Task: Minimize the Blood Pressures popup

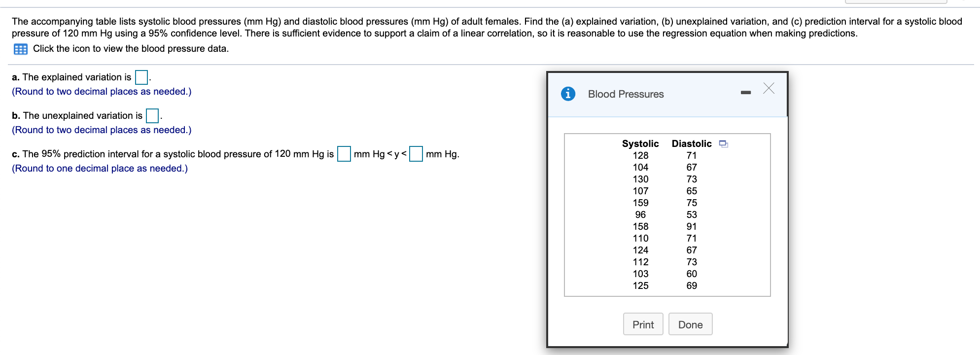Action: point(745,92)
